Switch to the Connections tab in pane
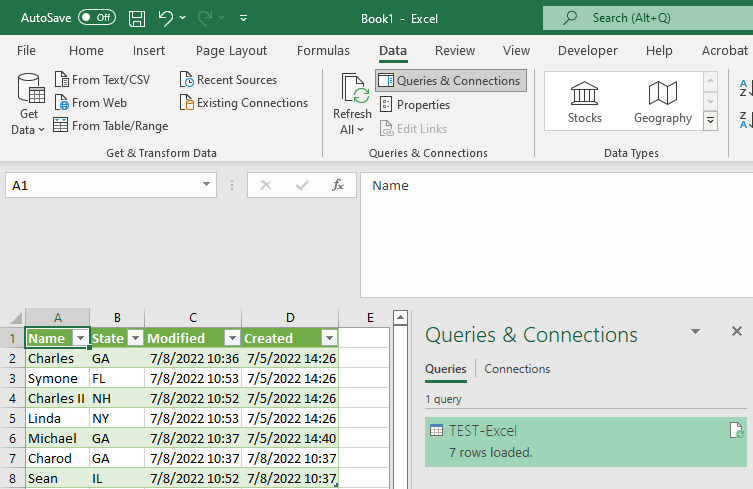This screenshot has height=489, width=753. (517, 369)
